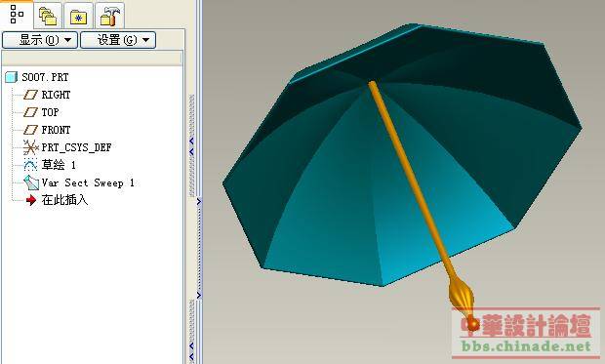Select Var Sect Sweep 1 feature
Image resolution: width=605 pixels, height=364 pixels.
pos(88,182)
